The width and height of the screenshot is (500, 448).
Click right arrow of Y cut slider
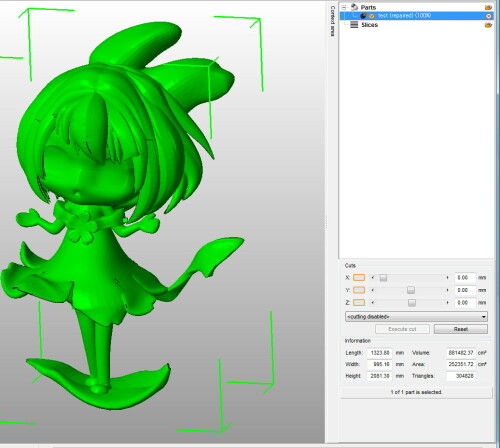point(448,290)
